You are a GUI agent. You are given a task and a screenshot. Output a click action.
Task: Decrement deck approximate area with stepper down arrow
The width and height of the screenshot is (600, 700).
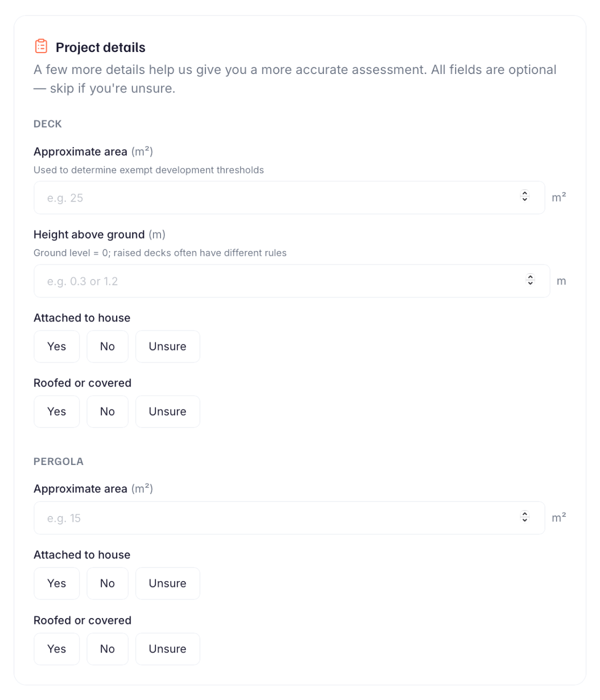coord(524,199)
